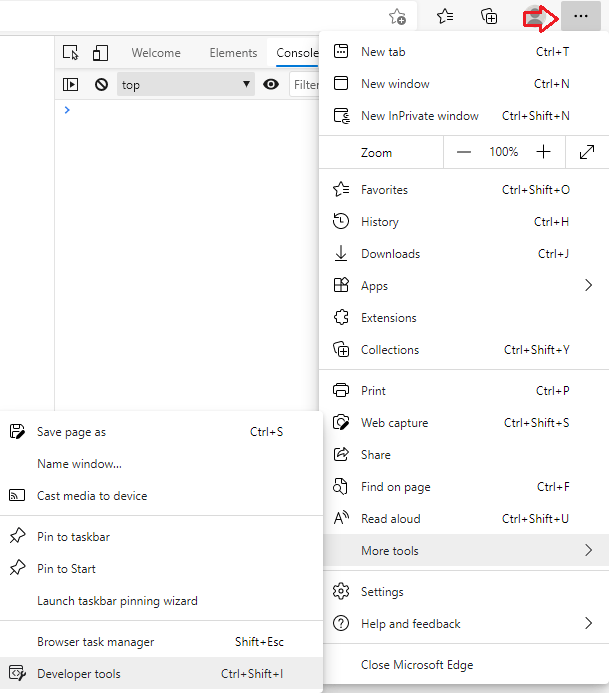Add this page to favorites star icon
The width and height of the screenshot is (613, 693).
tap(397, 17)
